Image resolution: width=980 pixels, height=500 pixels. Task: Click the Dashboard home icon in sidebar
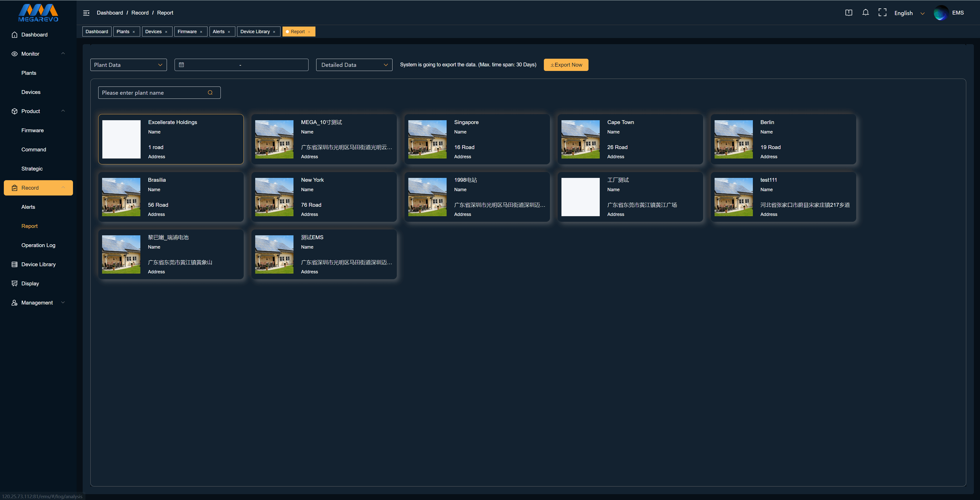point(15,35)
